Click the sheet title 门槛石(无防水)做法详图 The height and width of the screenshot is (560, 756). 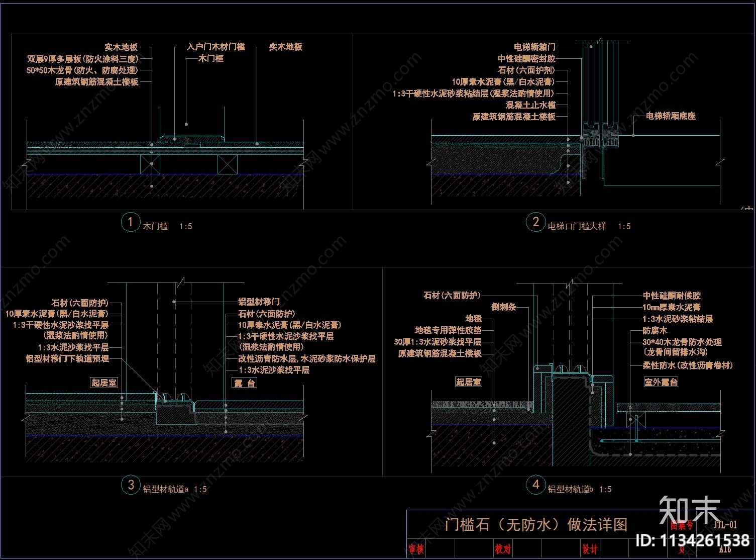point(536,524)
